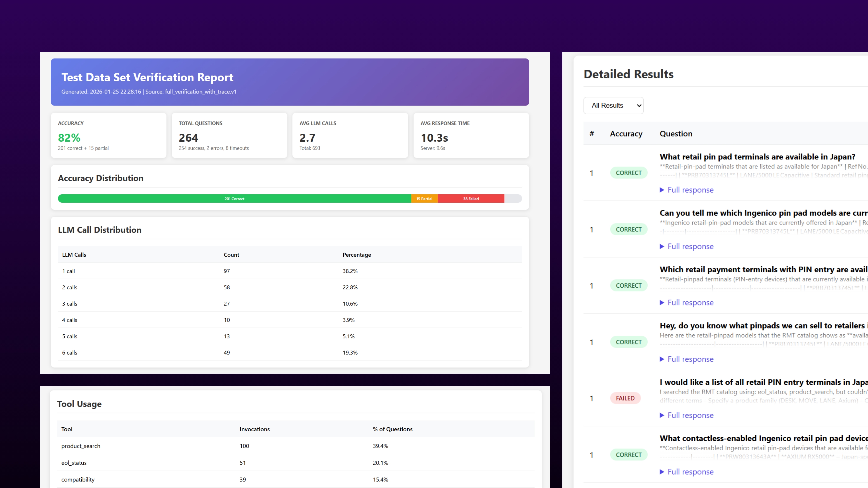Click the Accuracy 82% stat card
This screenshot has width=868, height=488.
coord(108,135)
